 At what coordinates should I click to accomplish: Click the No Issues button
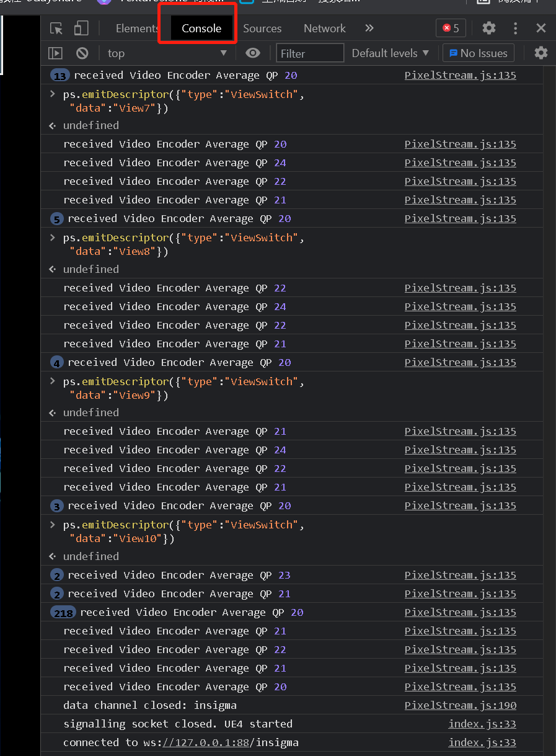tap(478, 53)
